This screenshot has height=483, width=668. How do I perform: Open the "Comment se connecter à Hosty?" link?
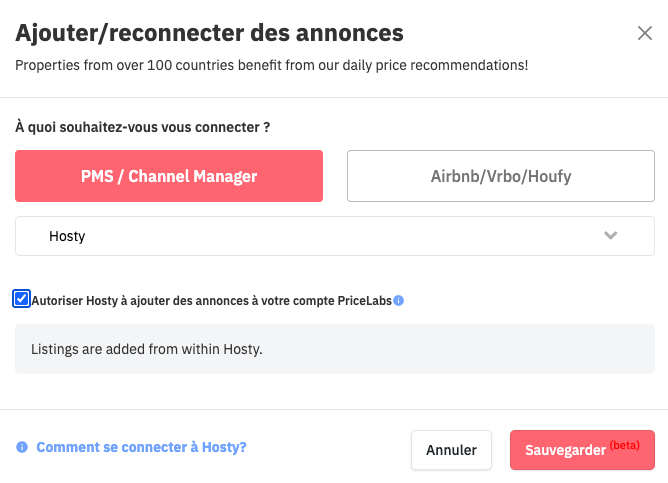pyautogui.click(x=141, y=447)
